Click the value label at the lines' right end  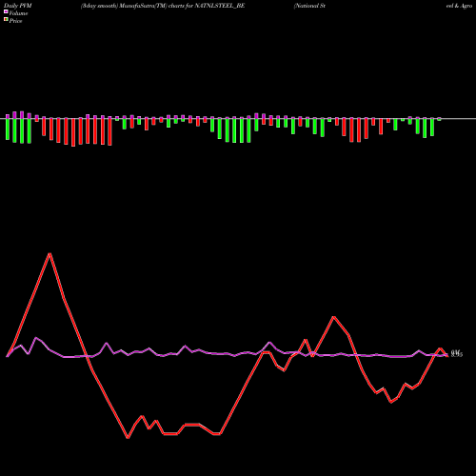[457, 353]
